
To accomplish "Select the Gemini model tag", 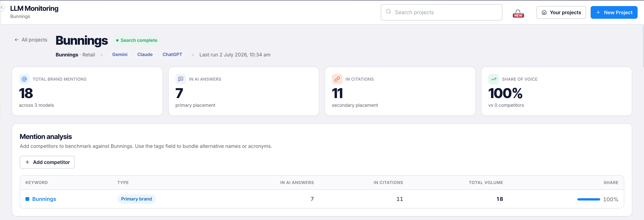I will pyautogui.click(x=120, y=55).
